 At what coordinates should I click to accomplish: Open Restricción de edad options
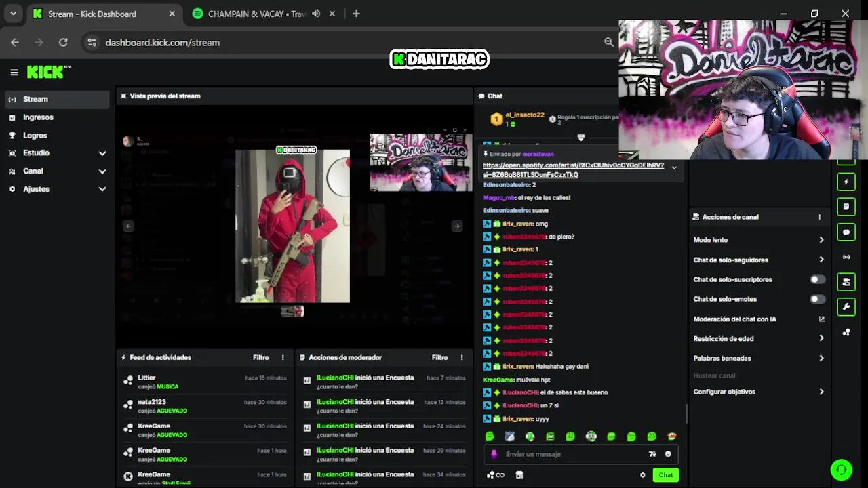[x=758, y=338]
